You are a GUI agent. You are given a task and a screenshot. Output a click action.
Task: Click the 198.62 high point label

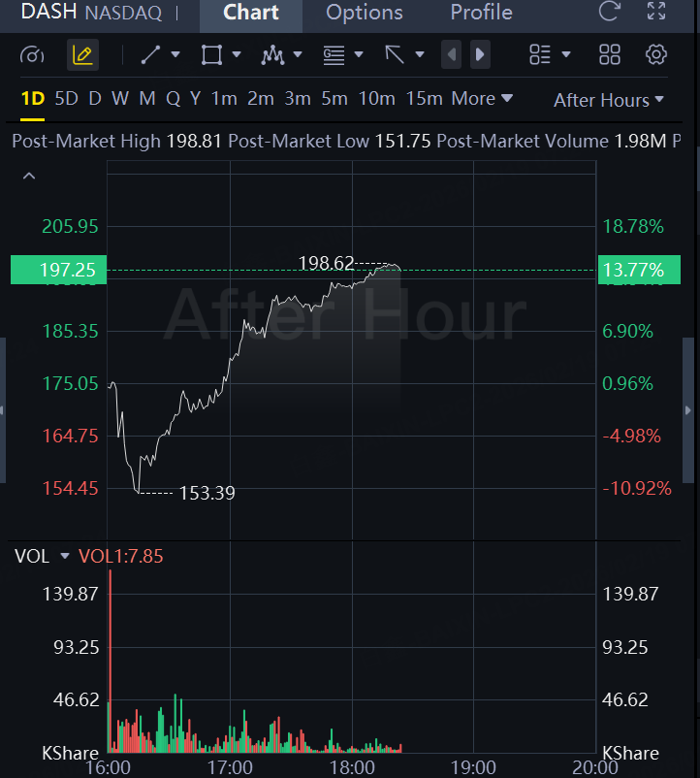(x=326, y=263)
